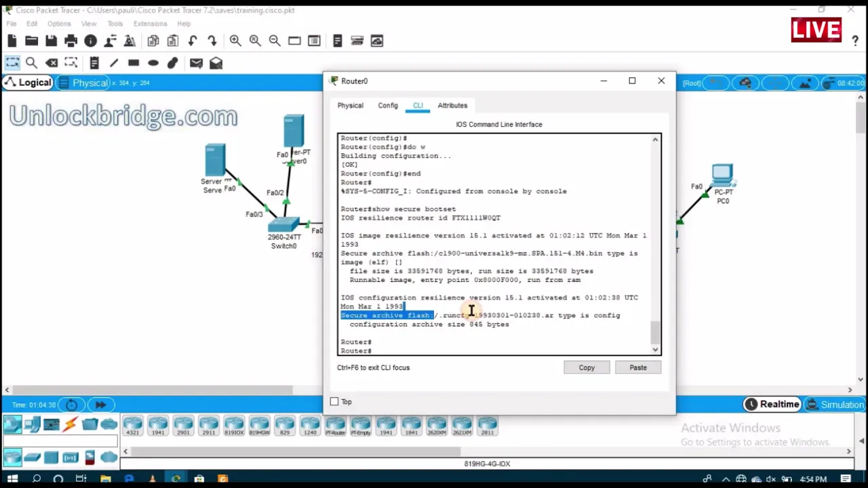868x488 pixels.
Task: Open a file with the folder icon
Action: (31, 41)
